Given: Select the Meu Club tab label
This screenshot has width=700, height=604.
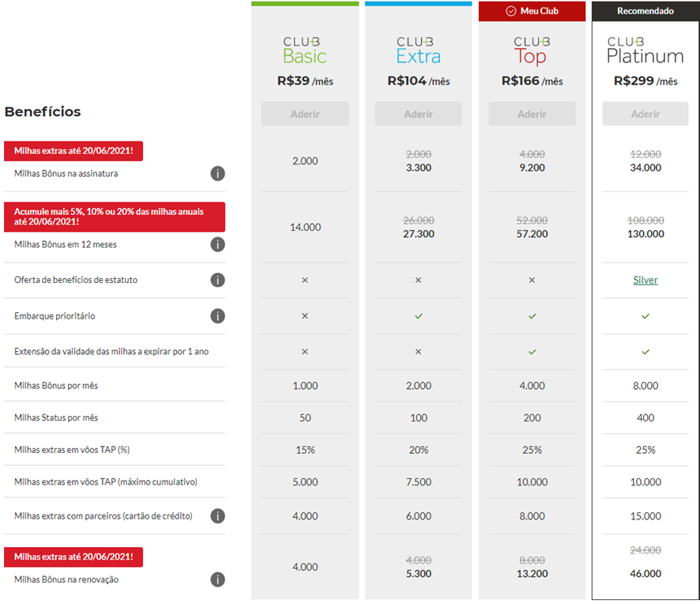Looking at the screenshot, I should [x=533, y=11].
